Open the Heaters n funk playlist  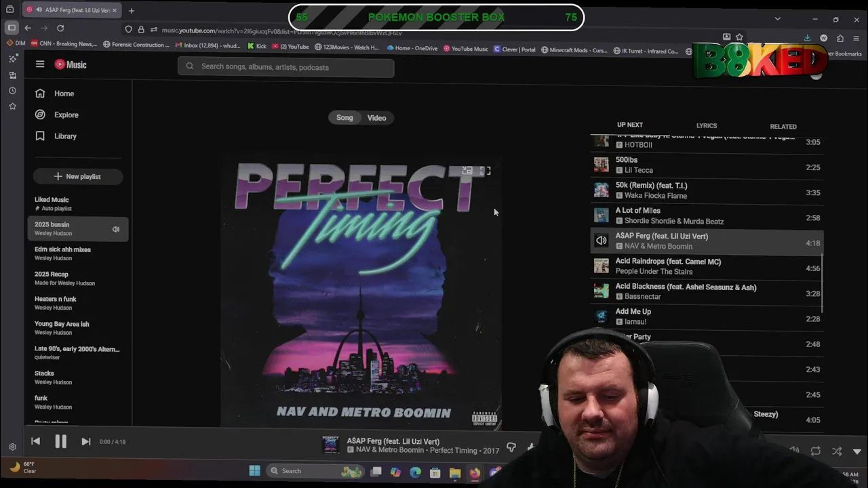coord(77,303)
